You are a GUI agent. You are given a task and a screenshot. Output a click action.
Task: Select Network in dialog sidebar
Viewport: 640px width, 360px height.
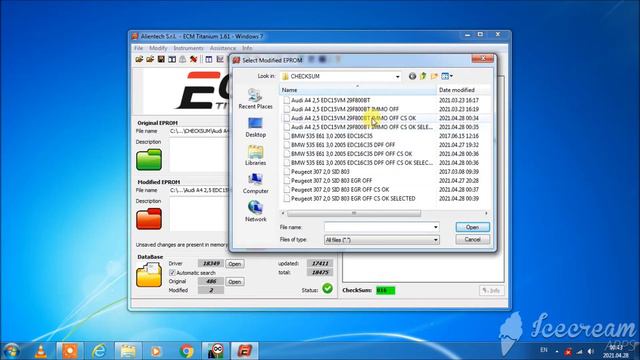pyautogui.click(x=256, y=212)
